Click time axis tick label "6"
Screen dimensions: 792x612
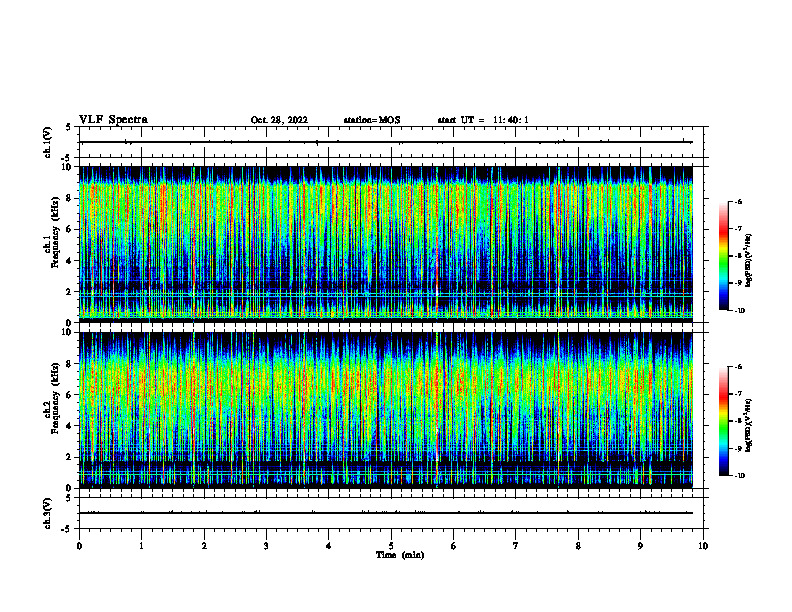(454, 546)
